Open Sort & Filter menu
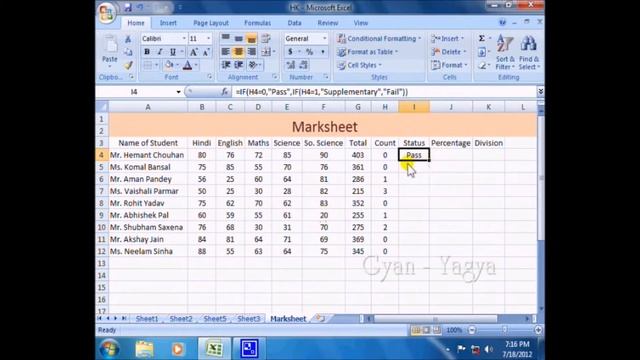Screen dimensions: 640x360 point(505,52)
